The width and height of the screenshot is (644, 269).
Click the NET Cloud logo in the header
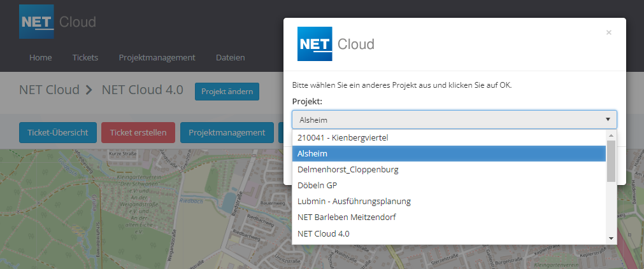coord(57,22)
